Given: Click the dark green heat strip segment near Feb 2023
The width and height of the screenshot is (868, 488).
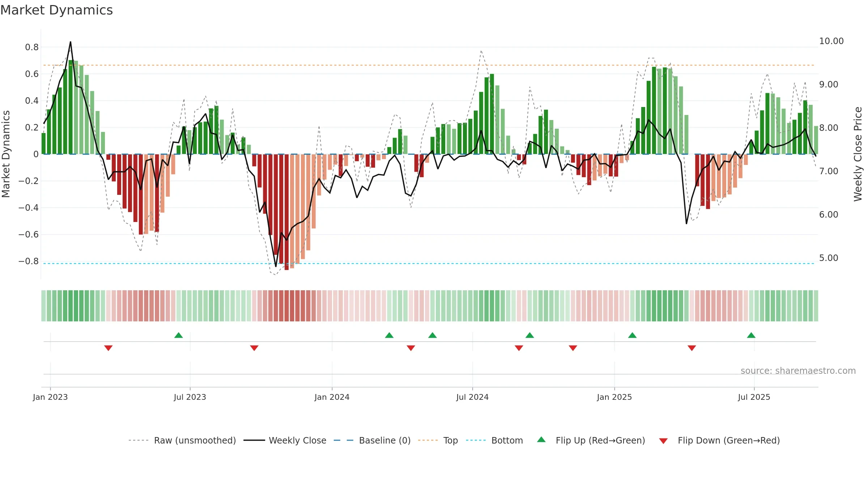Looking at the screenshot, I should tap(71, 306).
